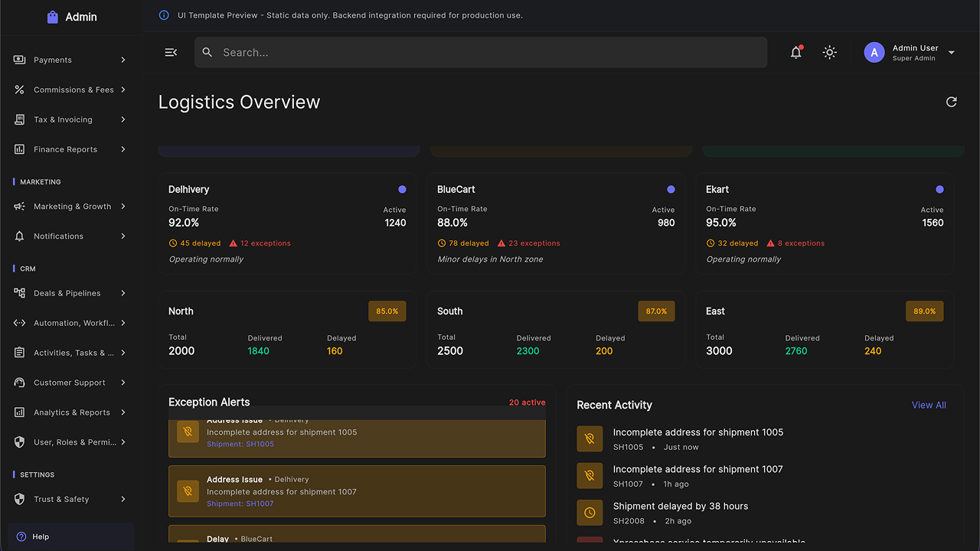
Task: Expand Finance Reports chevron
Action: [123, 149]
